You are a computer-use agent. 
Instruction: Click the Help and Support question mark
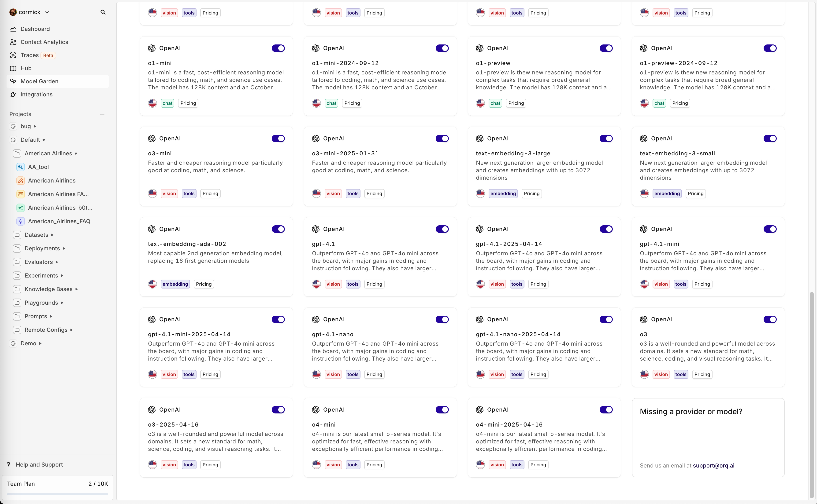pyautogui.click(x=9, y=465)
